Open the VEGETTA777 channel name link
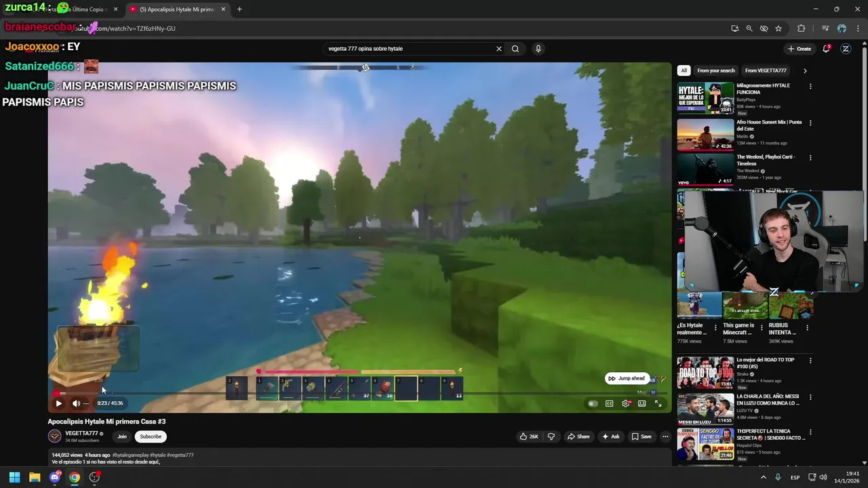The image size is (868, 488). [81, 433]
